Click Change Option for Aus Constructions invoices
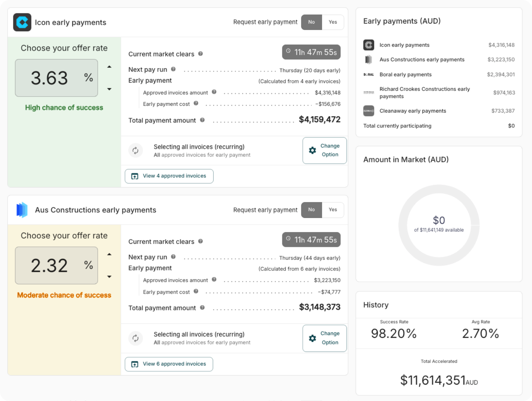Screen dimensions: 532x401 coord(325,338)
